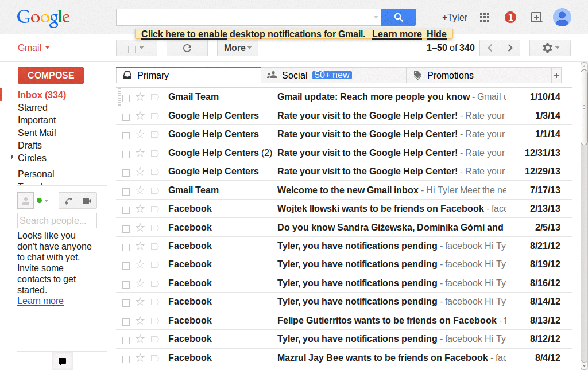This screenshot has width=588, height=370.
Task: Open the settings gear menu
Action: 550,48
